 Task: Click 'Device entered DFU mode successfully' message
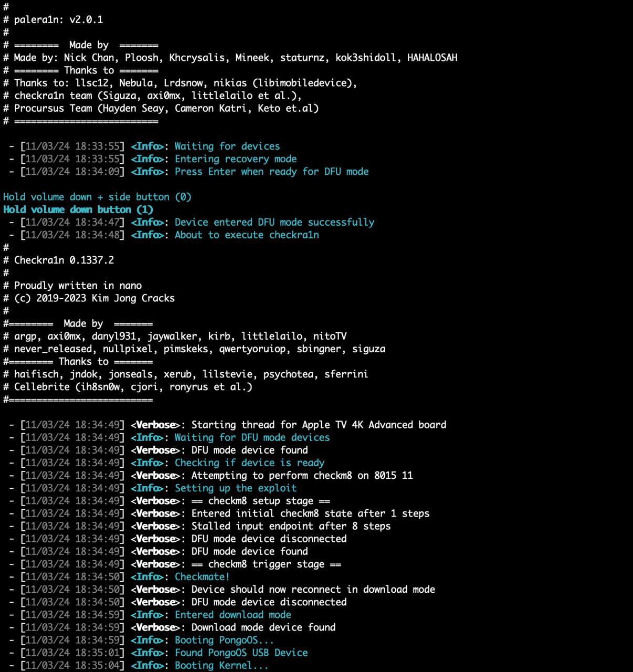pos(274,222)
